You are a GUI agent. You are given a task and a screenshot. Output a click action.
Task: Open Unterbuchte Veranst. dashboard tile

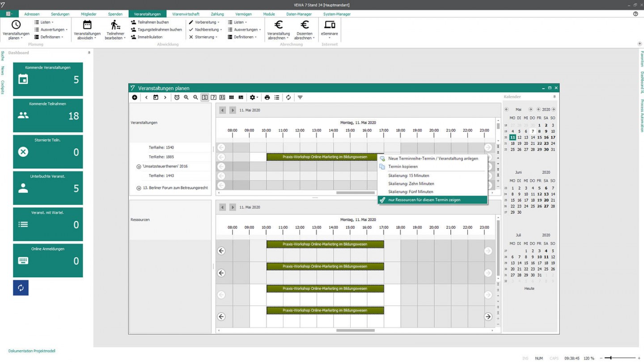48,188
